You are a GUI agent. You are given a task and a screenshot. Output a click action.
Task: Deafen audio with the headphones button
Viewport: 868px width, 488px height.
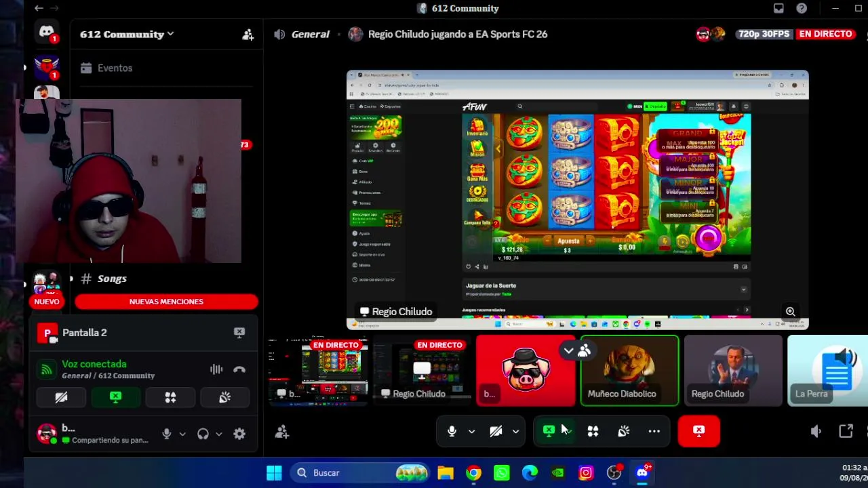(203, 434)
